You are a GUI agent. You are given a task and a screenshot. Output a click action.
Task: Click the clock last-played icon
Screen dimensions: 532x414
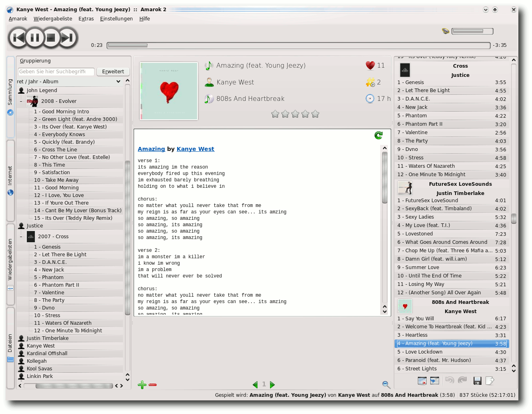[370, 98]
